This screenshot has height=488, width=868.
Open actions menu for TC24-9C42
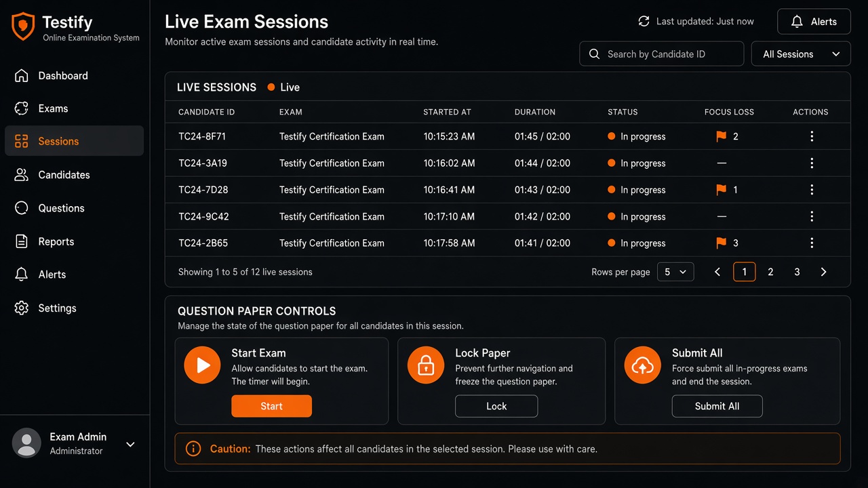(812, 217)
